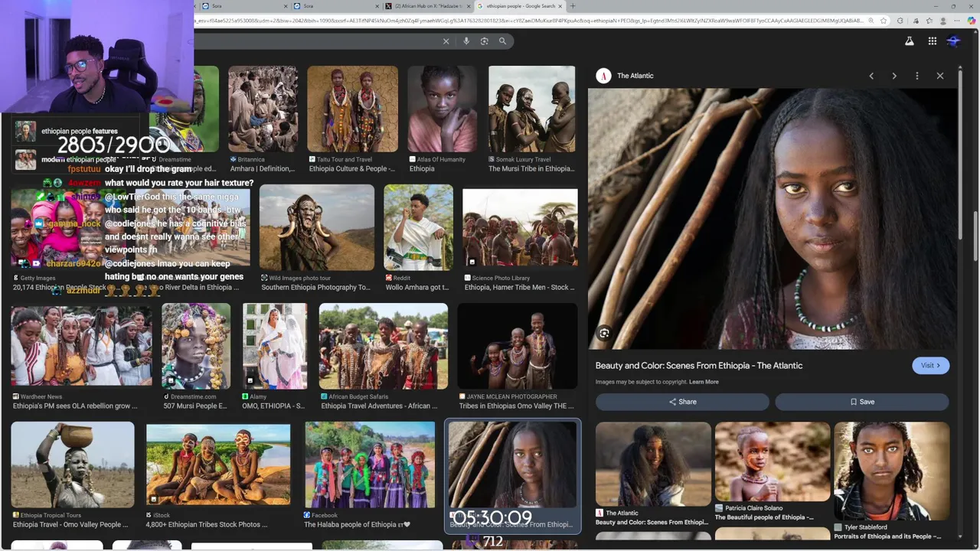Open the Google apps grid

932,41
